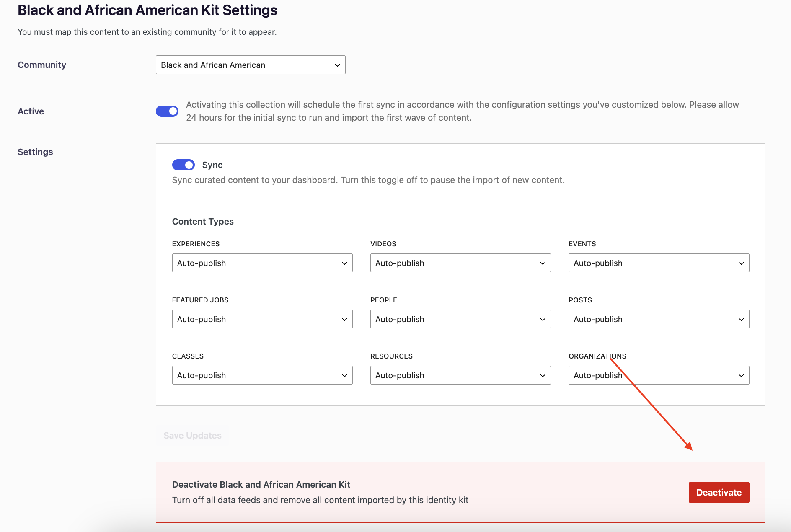
Task: Click the Featured Jobs dropdown arrow
Action: point(345,319)
